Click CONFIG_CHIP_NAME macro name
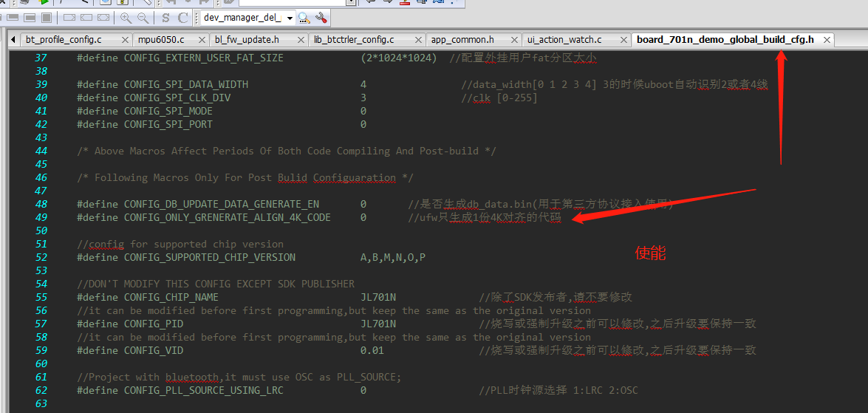The width and height of the screenshot is (868, 413). [171, 297]
